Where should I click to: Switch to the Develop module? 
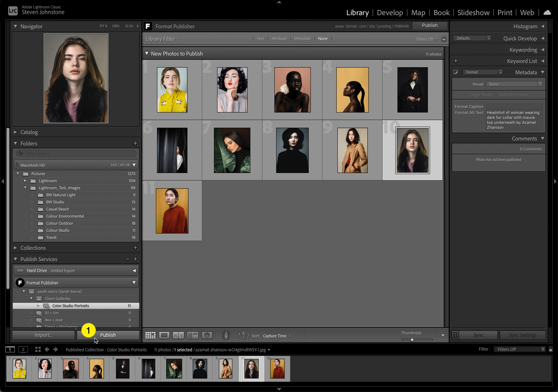(x=390, y=13)
